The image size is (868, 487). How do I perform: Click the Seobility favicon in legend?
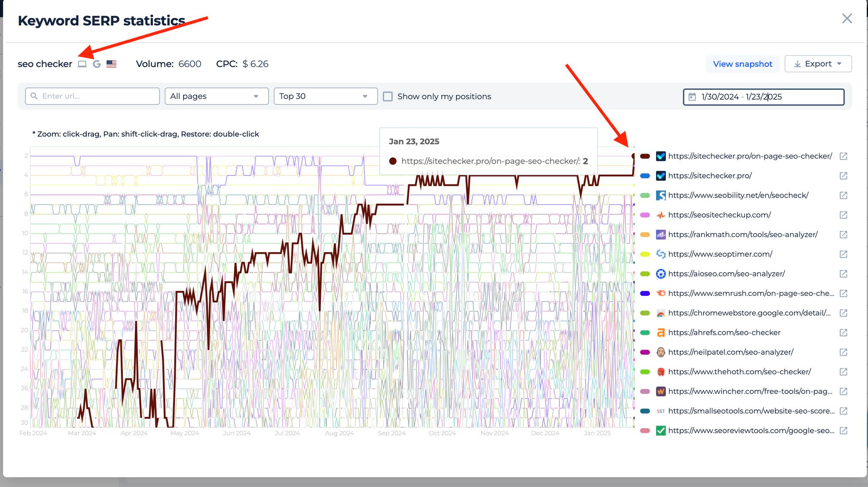[661, 195]
